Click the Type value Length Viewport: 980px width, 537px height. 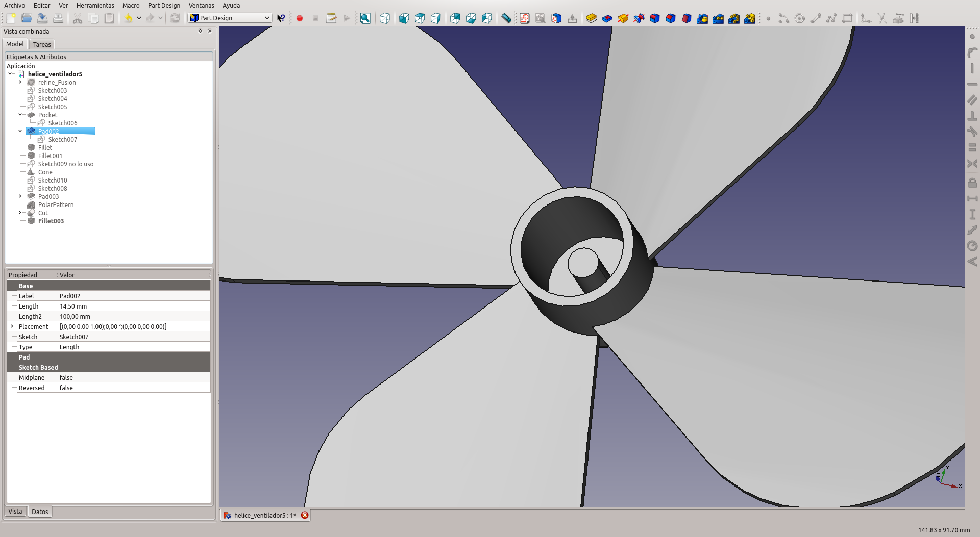coord(134,347)
